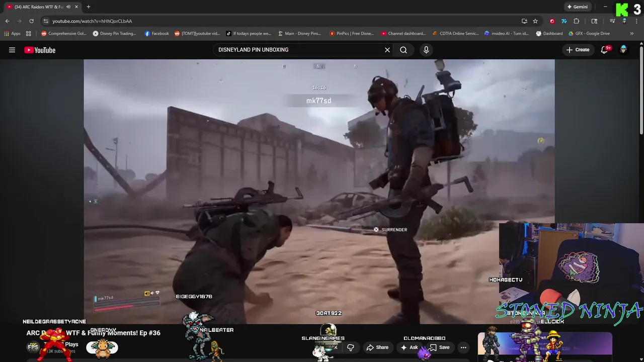Open the Extensions puzzle icon
Image resolution: width=644 pixels, height=362 pixels.
pos(577,21)
